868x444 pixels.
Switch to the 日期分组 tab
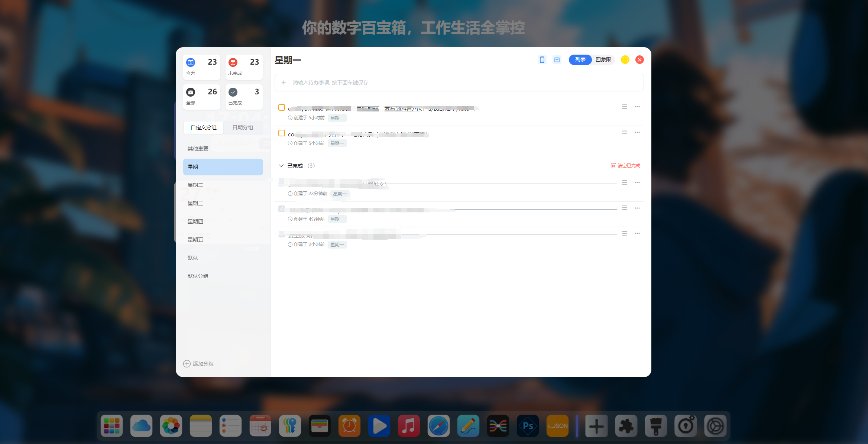tap(243, 127)
